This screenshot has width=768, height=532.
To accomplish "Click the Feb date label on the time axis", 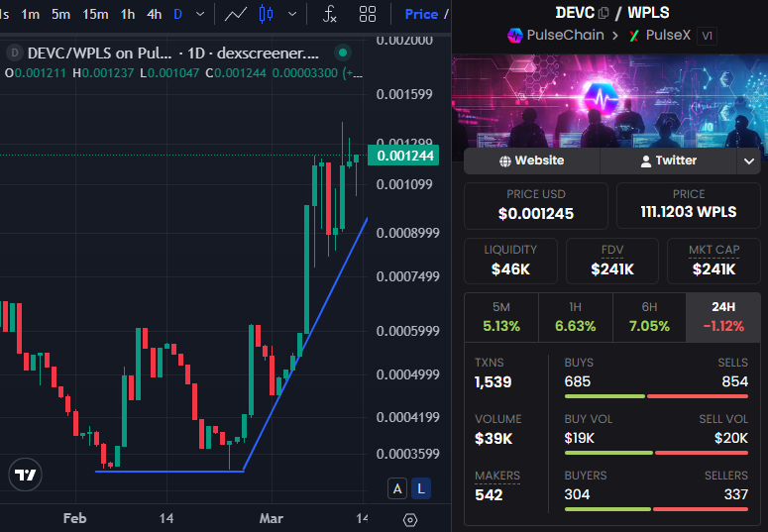I will coord(75,518).
